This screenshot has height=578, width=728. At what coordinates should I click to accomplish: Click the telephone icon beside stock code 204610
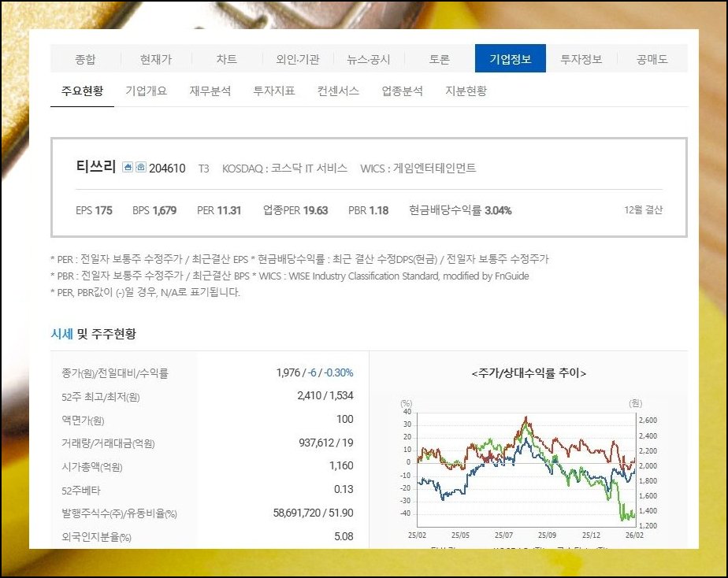pos(141,167)
